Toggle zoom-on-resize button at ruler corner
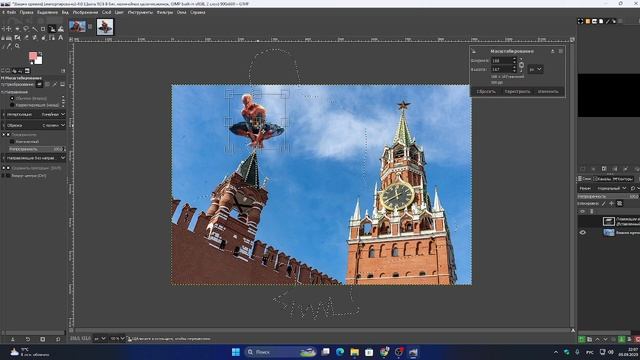The image size is (640, 360). [572, 39]
